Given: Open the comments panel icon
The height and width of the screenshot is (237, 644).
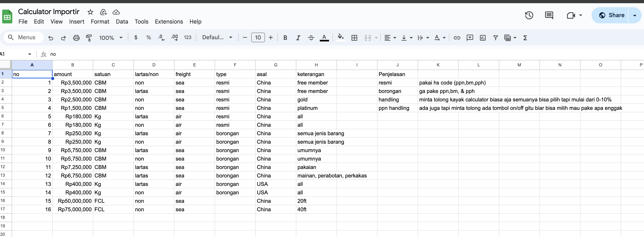Looking at the screenshot, I should click(549, 15).
